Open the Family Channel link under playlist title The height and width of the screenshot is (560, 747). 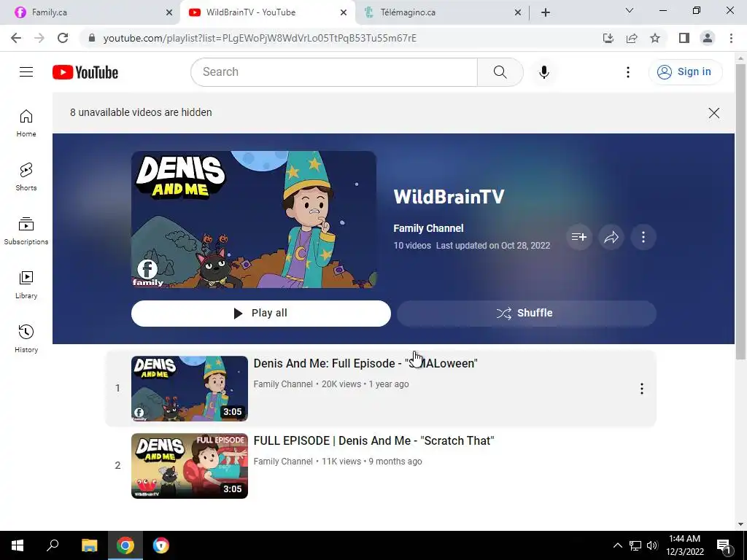pos(428,228)
